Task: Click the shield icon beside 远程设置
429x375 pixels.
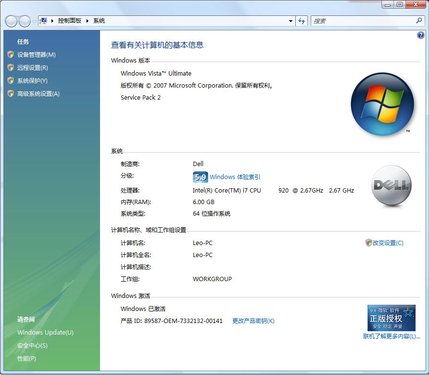Action: coord(11,67)
